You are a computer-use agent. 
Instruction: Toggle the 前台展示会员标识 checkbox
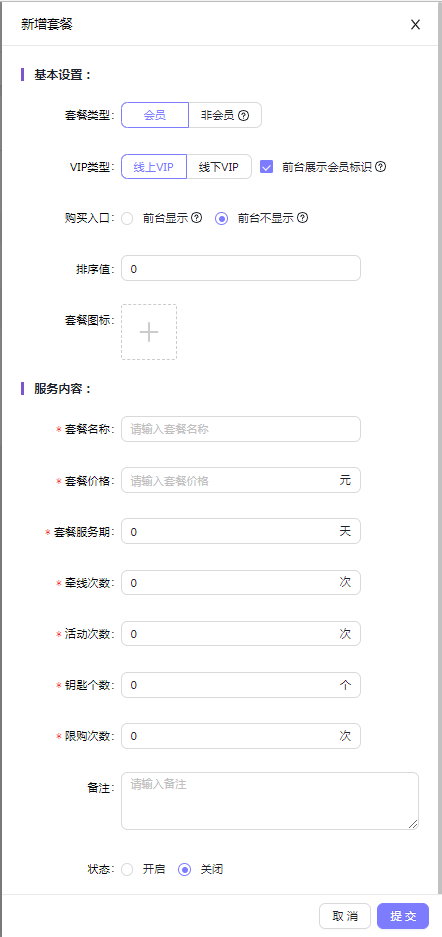point(266,167)
